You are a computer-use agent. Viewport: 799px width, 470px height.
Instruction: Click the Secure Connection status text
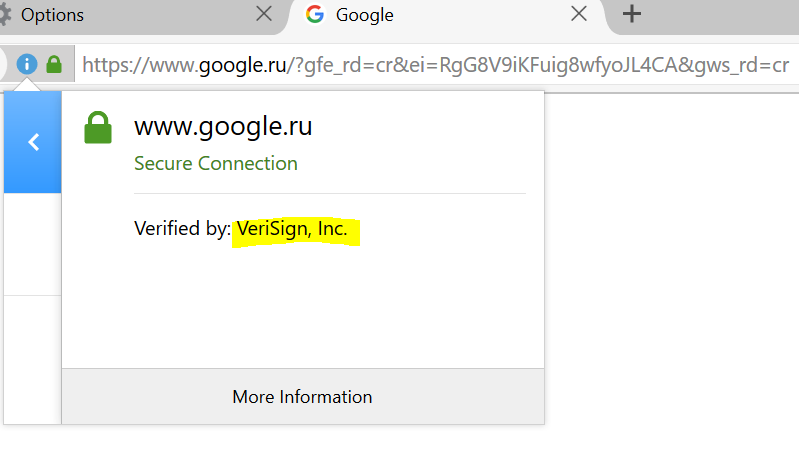[x=216, y=164]
